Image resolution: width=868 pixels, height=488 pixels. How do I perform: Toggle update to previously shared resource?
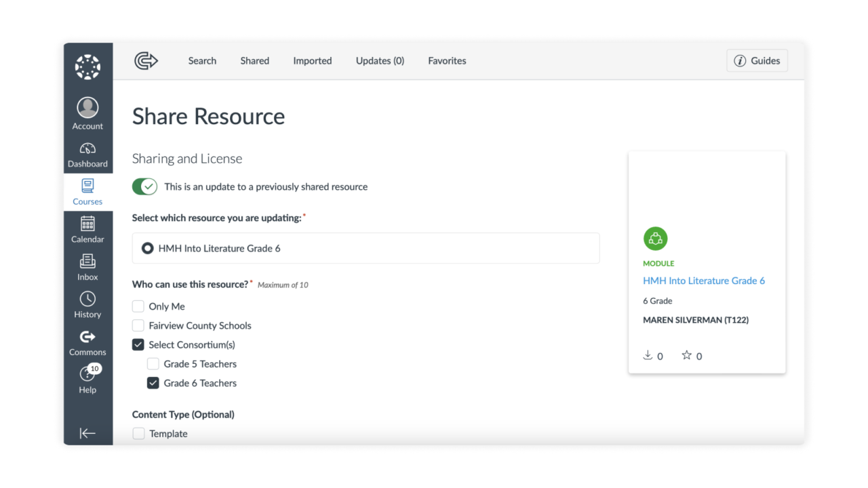(x=144, y=186)
